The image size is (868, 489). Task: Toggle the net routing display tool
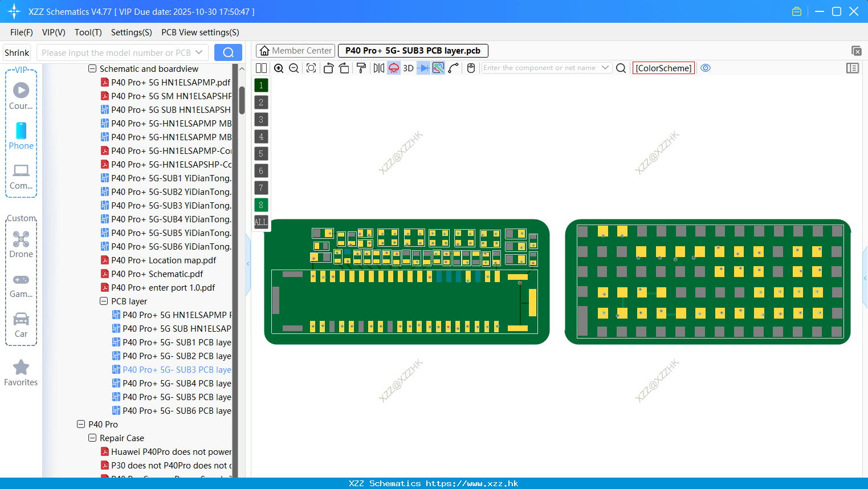pos(438,68)
